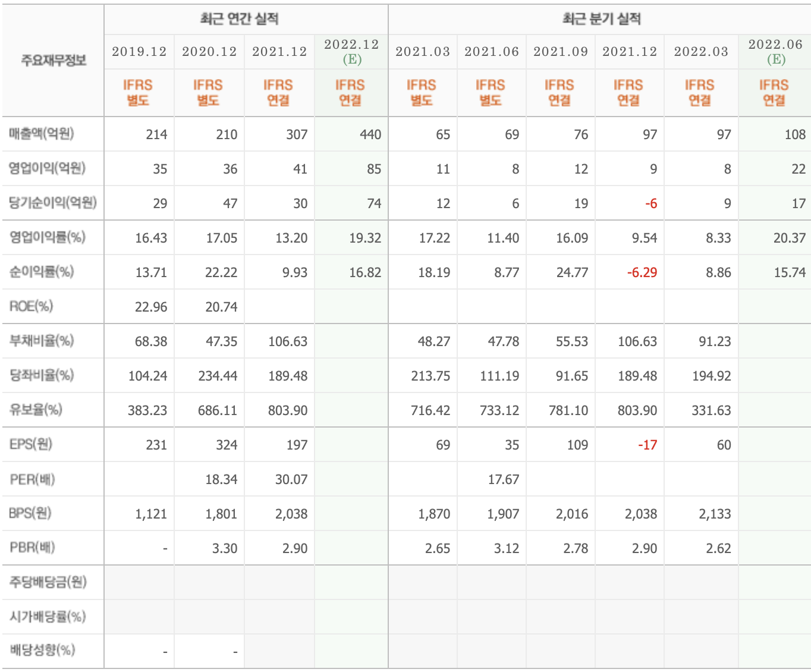This screenshot has width=811, height=672.
Task: Select the 영업이익률(%) row label
Action: click(47, 237)
